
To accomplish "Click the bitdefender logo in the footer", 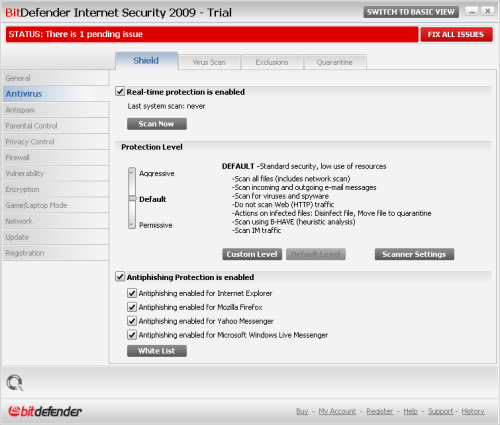I will 45,411.
